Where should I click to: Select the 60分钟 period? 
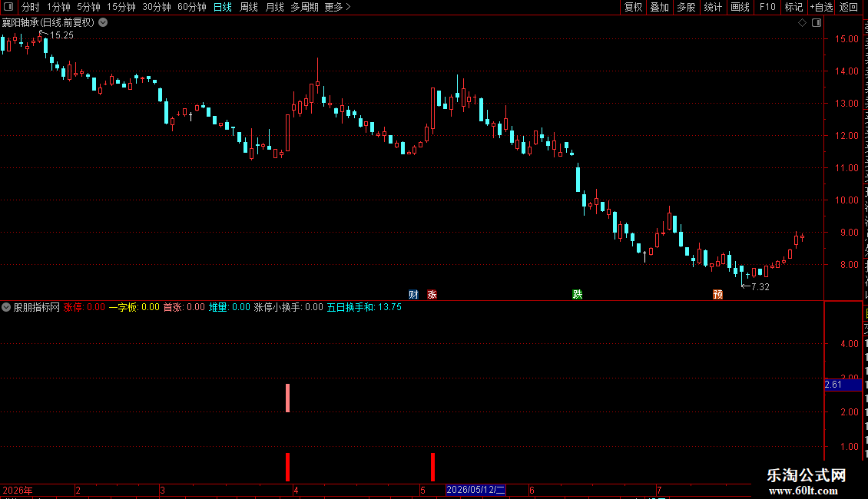[191, 7]
